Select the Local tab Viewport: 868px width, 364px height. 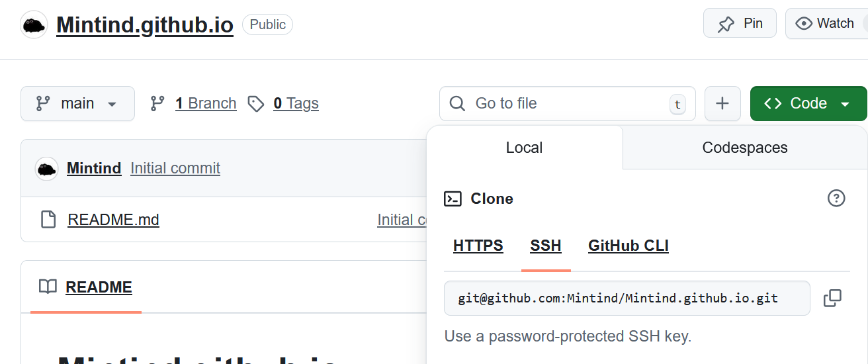pos(524,148)
